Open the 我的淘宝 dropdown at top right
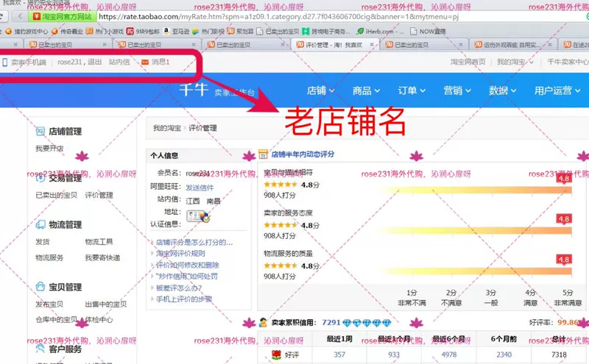 (515, 62)
